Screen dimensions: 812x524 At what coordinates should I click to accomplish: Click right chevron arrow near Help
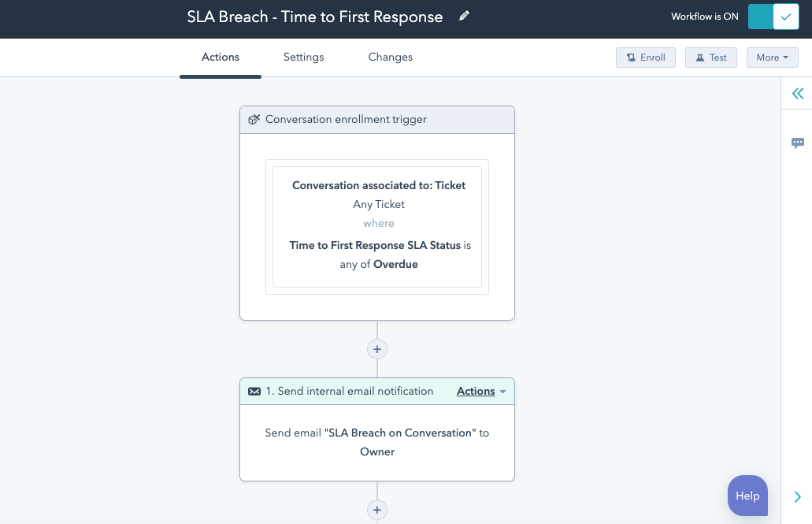click(798, 497)
